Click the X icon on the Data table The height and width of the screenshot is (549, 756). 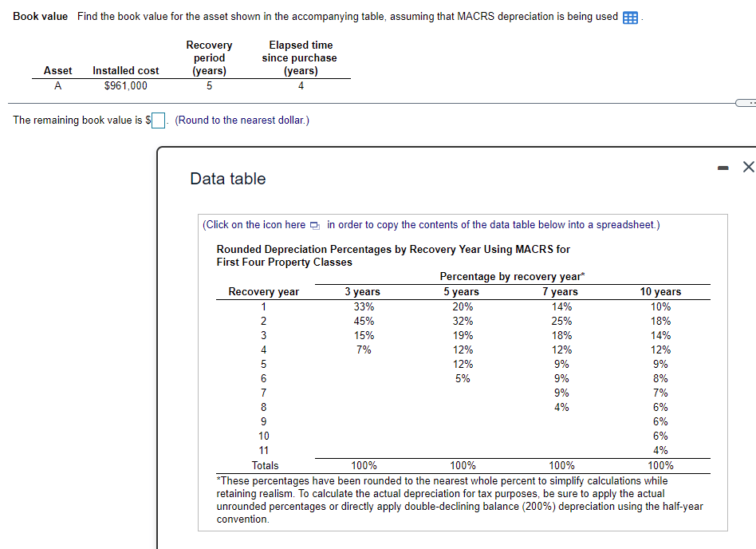pyautogui.click(x=747, y=166)
